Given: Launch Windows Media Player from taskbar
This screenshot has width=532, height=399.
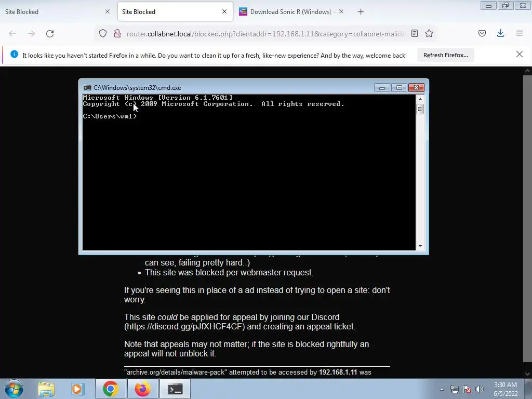Looking at the screenshot, I should [x=78, y=389].
